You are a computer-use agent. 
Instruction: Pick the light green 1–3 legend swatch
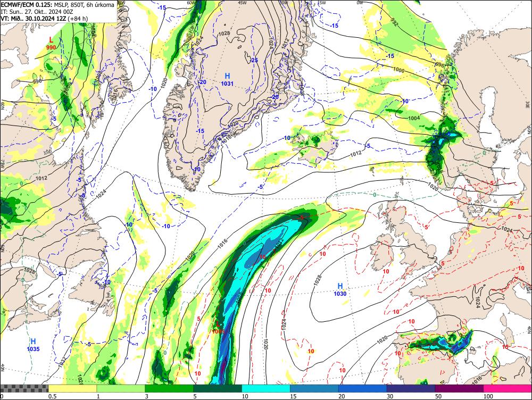[121, 388]
